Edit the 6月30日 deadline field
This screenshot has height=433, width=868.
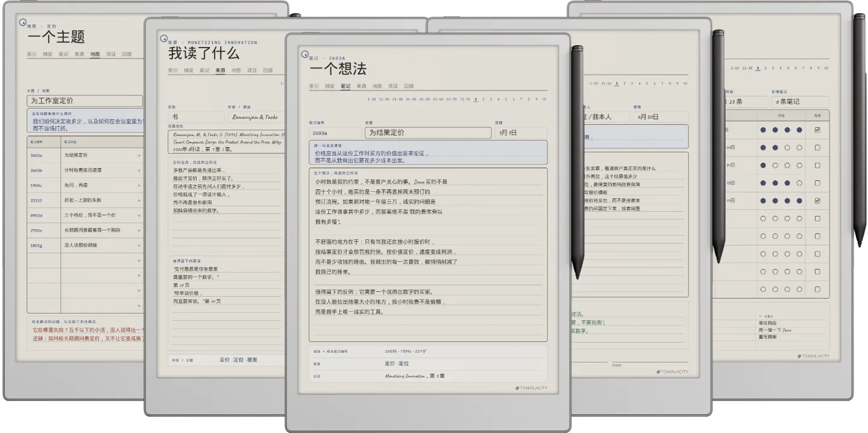(x=661, y=117)
